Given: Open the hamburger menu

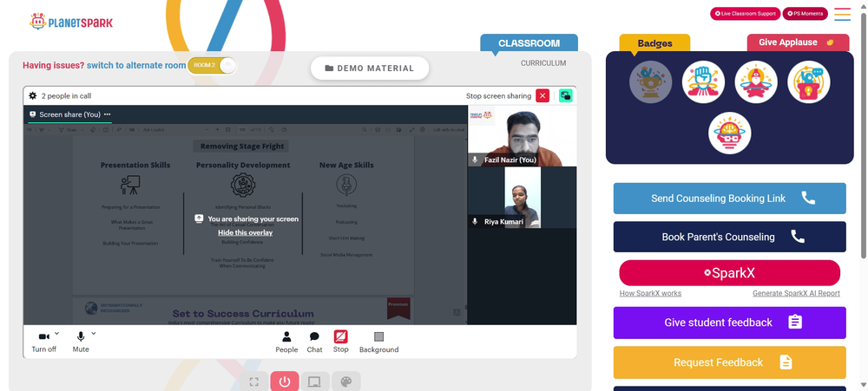Looking at the screenshot, I should (x=843, y=14).
